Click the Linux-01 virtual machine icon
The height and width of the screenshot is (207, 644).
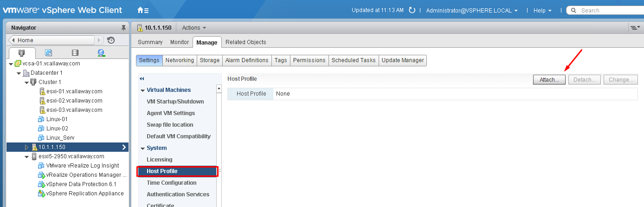(41, 119)
